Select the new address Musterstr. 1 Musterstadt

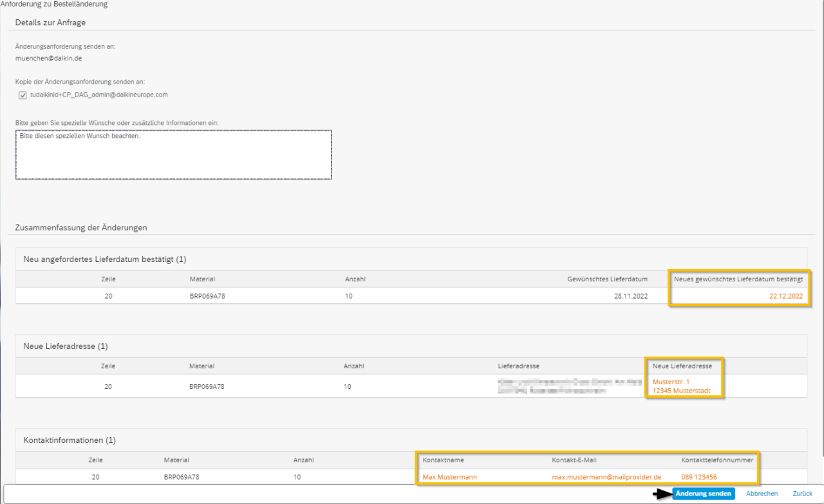(x=682, y=386)
